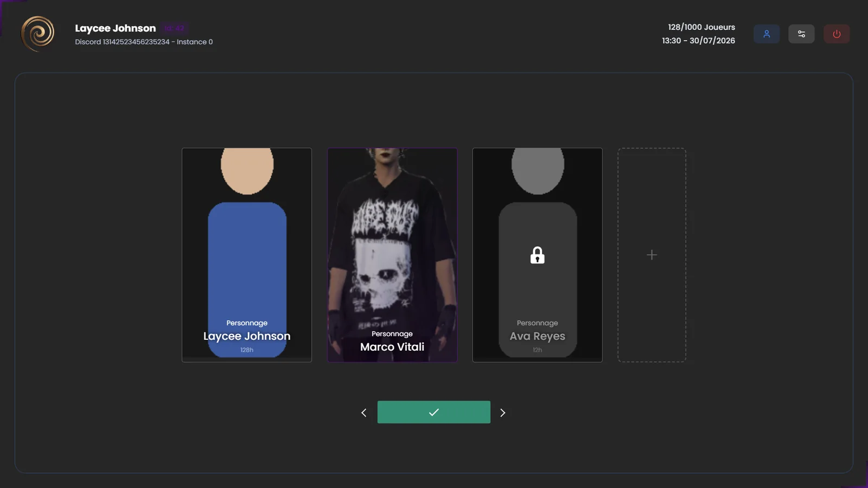
Task: Click the spiral server logo
Action: click(37, 33)
